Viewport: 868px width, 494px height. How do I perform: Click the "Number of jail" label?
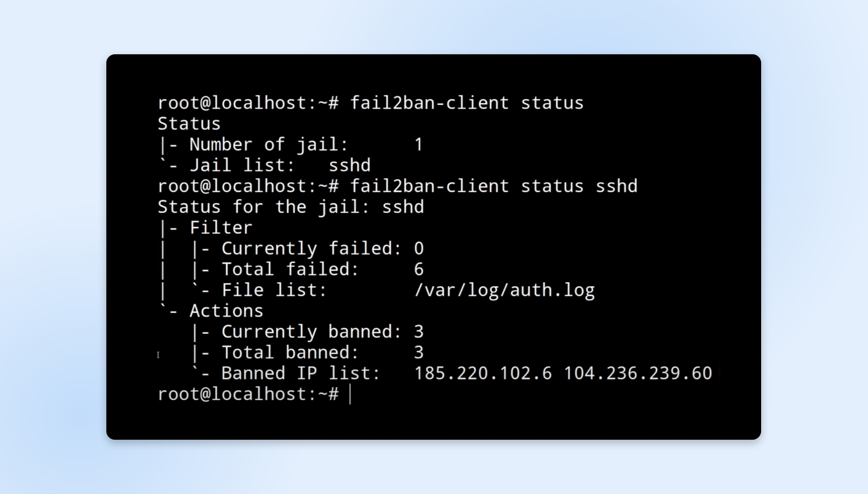pos(269,145)
